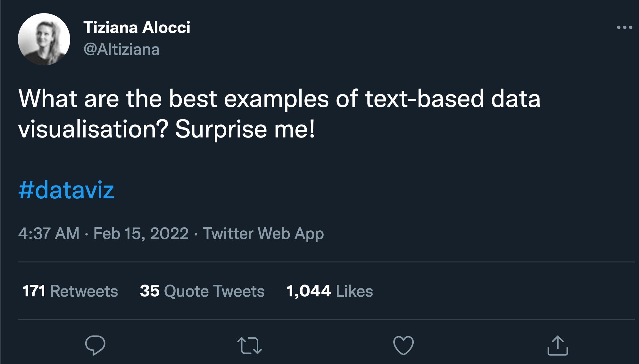Click the display name Tiziana Alocci
The image size is (639, 364).
tap(137, 28)
